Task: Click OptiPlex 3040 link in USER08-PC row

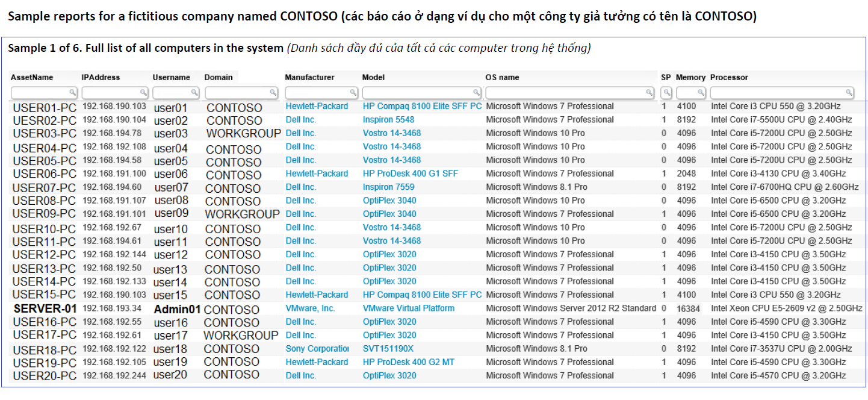Action: pyautogui.click(x=389, y=201)
